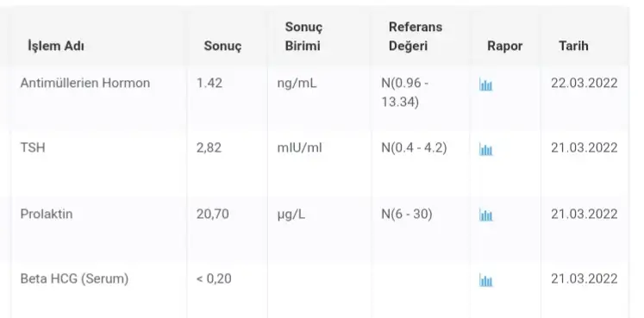Click the 22.03.2022 date cell
Screen dimensions: 644x318
tap(584, 83)
